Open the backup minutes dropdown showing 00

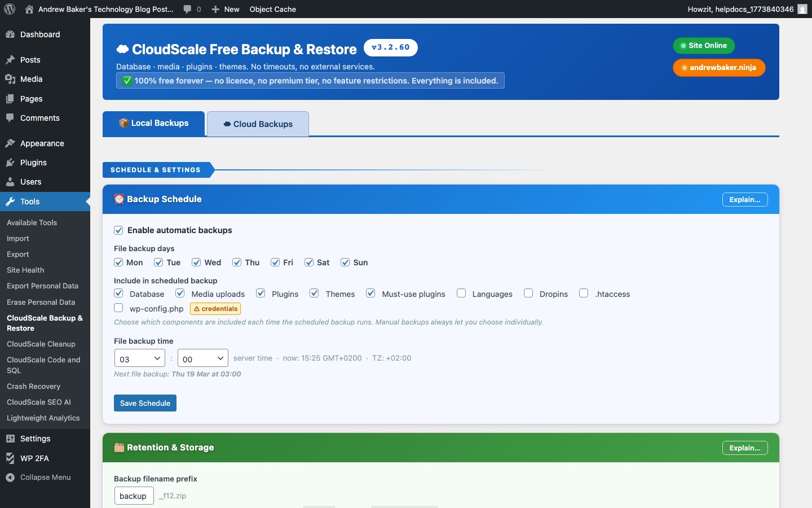tap(202, 358)
